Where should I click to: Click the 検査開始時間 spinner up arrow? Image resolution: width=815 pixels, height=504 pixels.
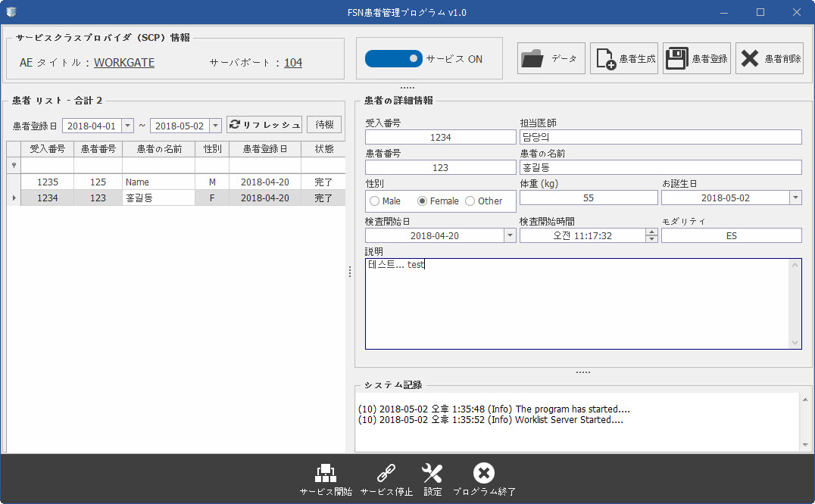pos(651,232)
